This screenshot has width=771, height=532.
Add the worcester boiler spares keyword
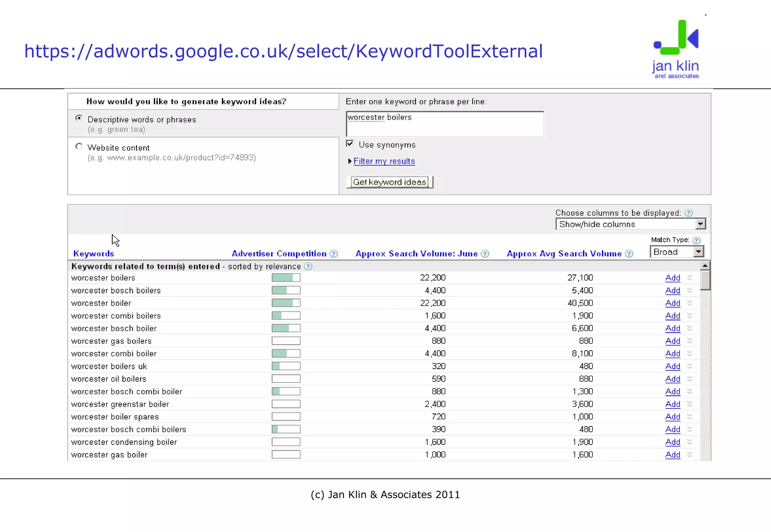point(673,417)
